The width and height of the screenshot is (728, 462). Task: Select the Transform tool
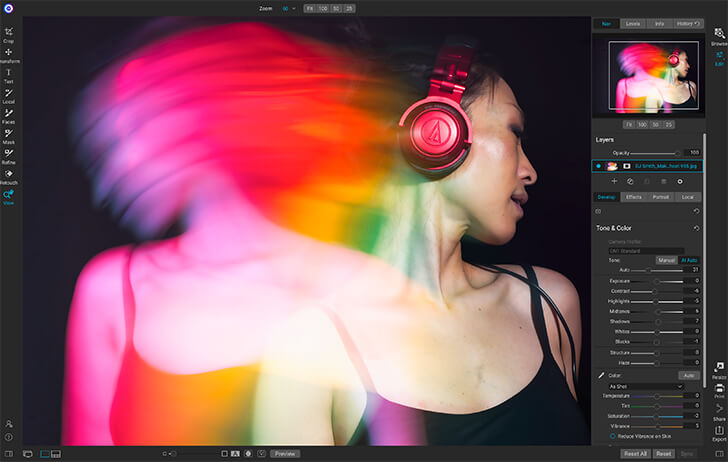[8, 55]
